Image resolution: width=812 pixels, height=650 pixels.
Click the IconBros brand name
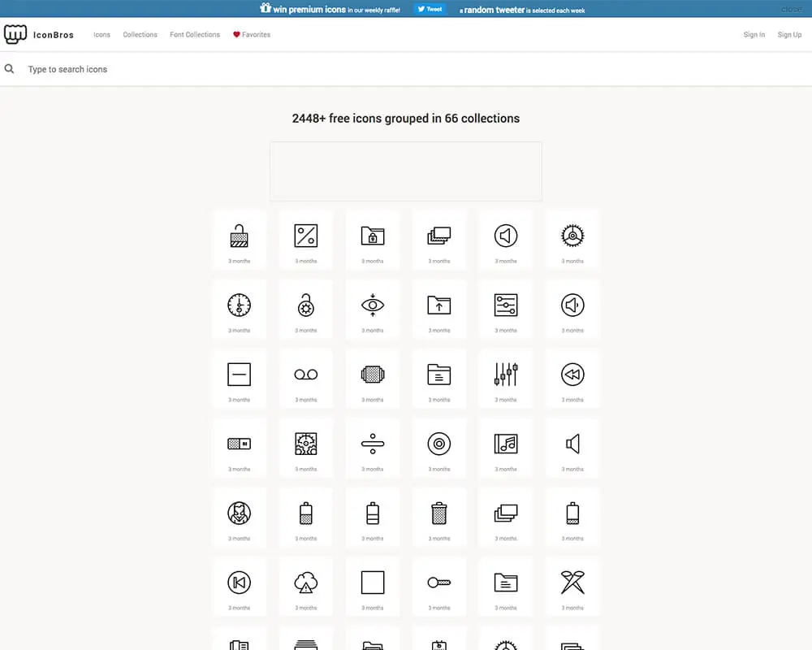54,35
